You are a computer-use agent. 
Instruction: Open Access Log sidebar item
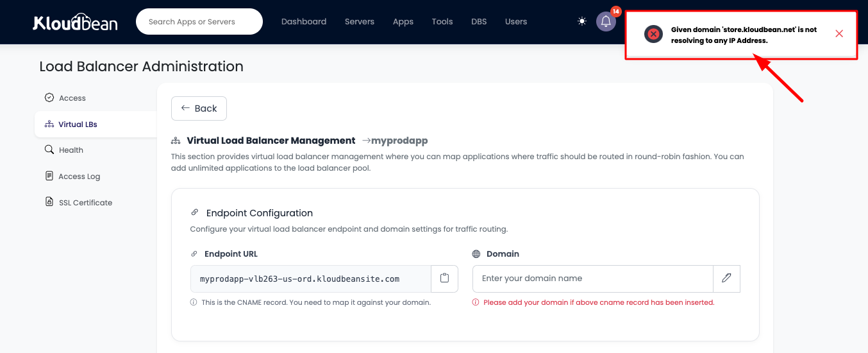point(96,176)
